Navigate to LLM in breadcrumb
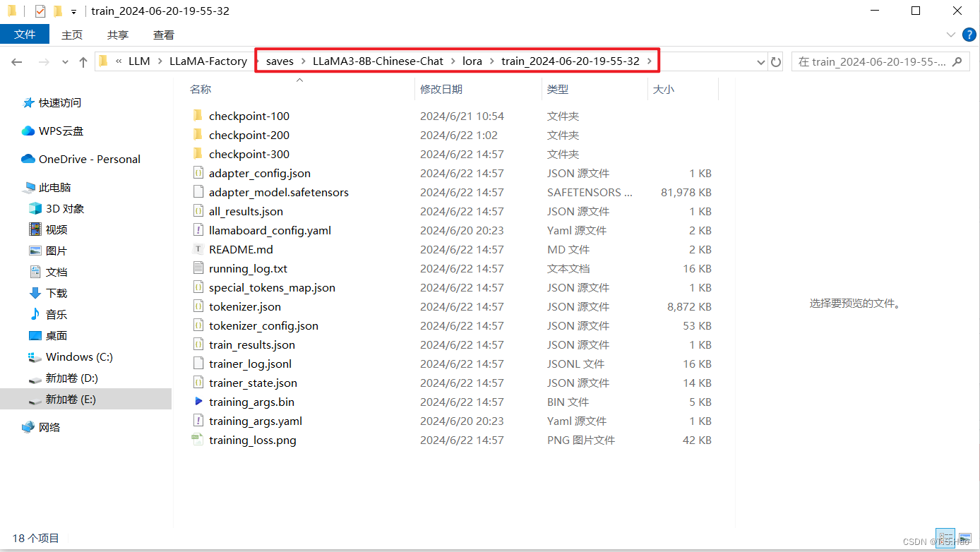 point(139,61)
